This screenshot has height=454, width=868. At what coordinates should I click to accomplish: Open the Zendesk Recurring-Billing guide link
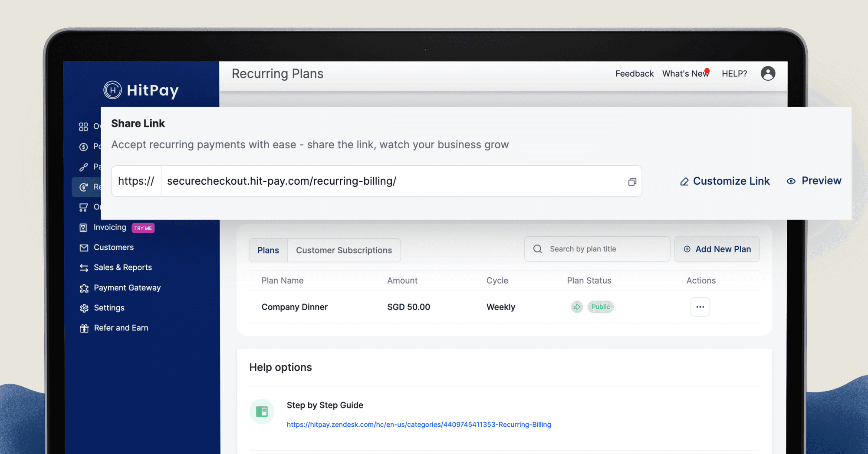(419, 425)
